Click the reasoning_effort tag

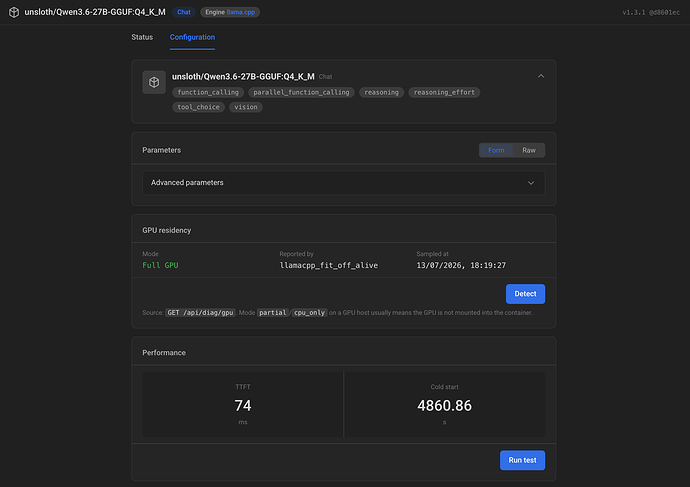(444, 92)
